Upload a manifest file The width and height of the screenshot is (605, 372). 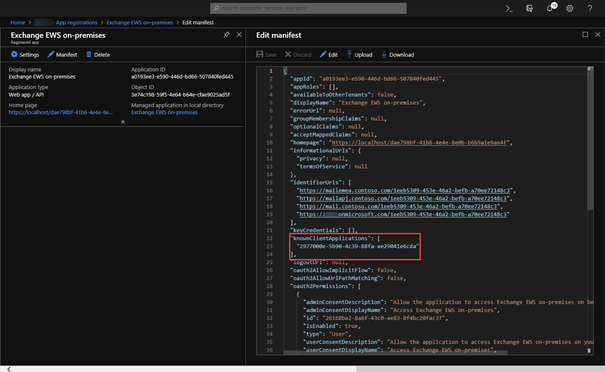tap(359, 54)
